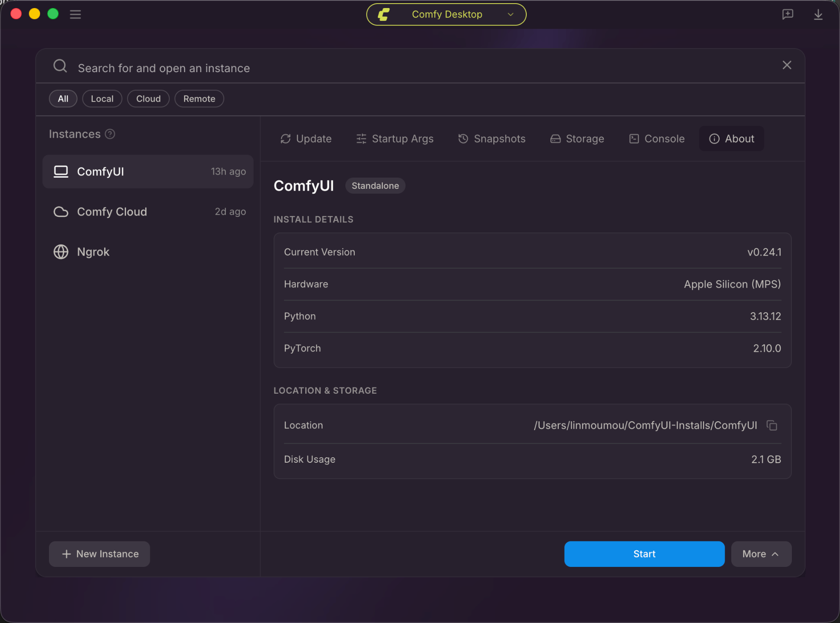The width and height of the screenshot is (840, 623).
Task: Click the search magnifier icon
Action: coord(60,66)
